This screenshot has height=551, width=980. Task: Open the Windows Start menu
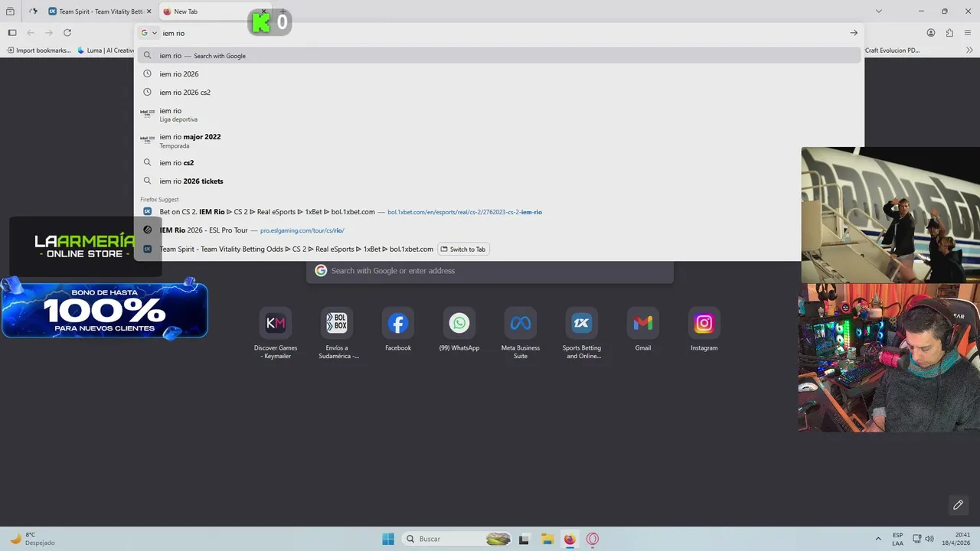click(x=388, y=539)
